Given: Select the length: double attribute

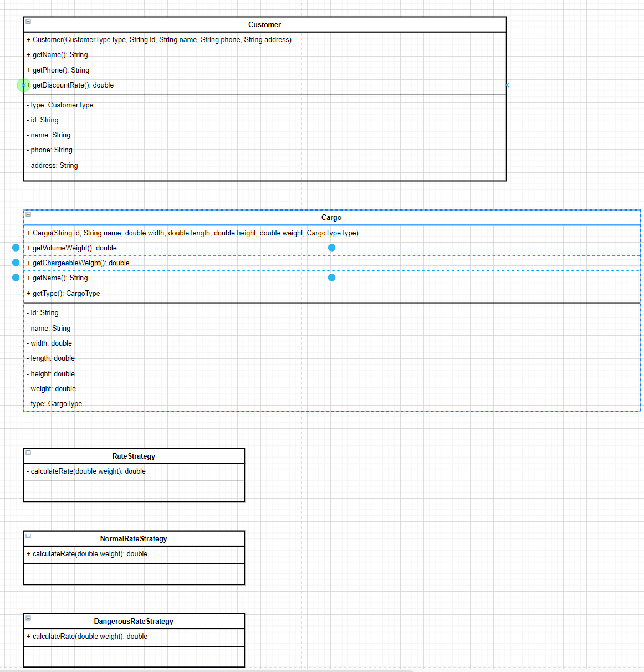Looking at the screenshot, I should click(x=331, y=358).
